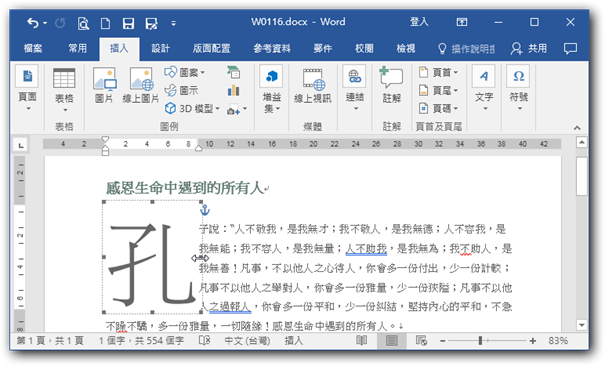
Task: Open the 連結 links dropdown
Action: 355,89
